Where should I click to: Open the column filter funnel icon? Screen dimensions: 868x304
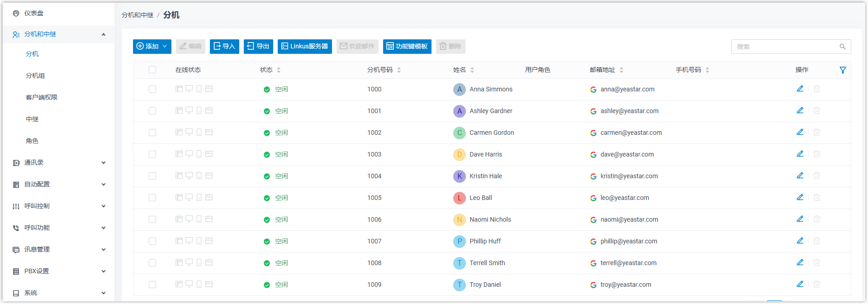tap(843, 70)
